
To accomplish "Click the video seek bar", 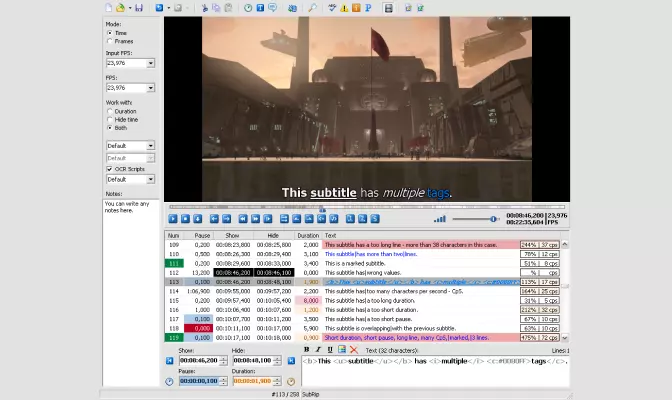I will click(x=366, y=208).
